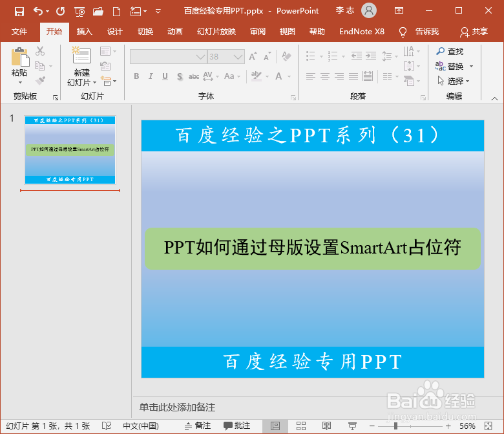Switch to the Transitions ribbon tab
Screen dimensions: 504x434
(x=145, y=32)
